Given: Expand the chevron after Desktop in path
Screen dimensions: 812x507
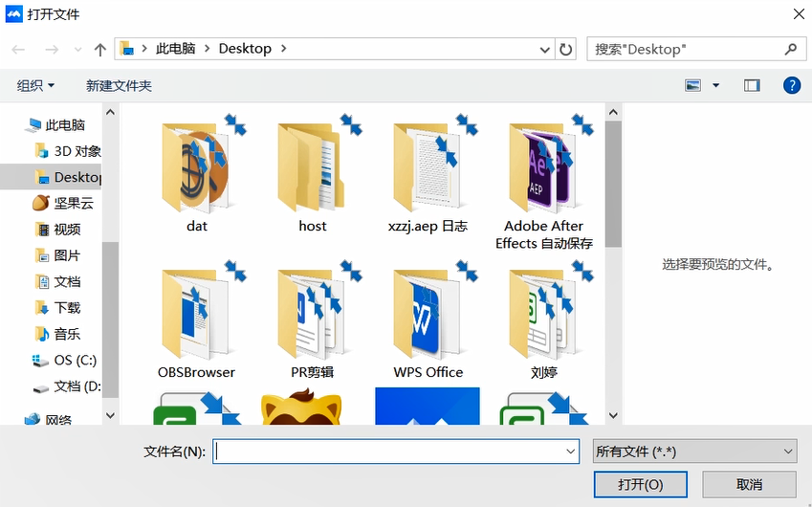Looking at the screenshot, I should click(283, 49).
